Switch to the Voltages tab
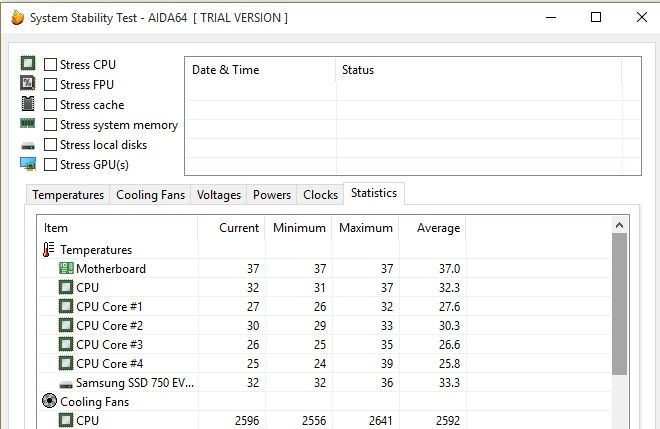Image resolution: width=660 pixels, height=429 pixels. (x=219, y=195)
